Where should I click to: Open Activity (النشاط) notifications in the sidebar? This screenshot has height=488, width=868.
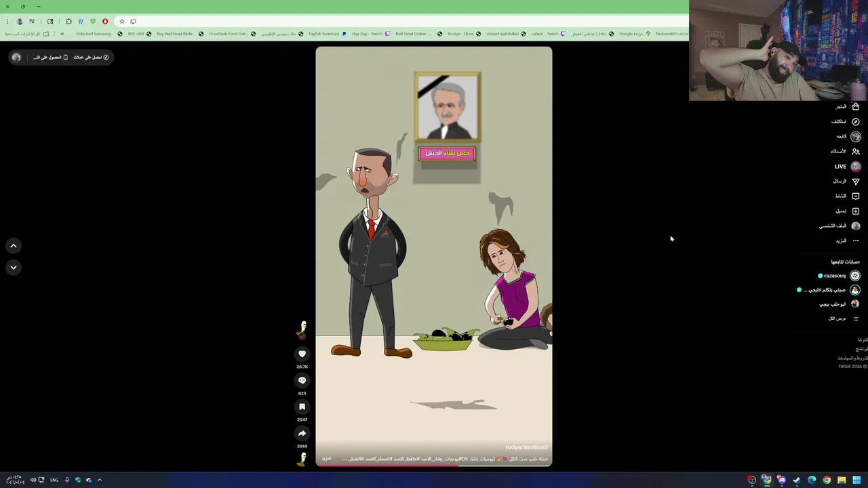pos(846,196)
